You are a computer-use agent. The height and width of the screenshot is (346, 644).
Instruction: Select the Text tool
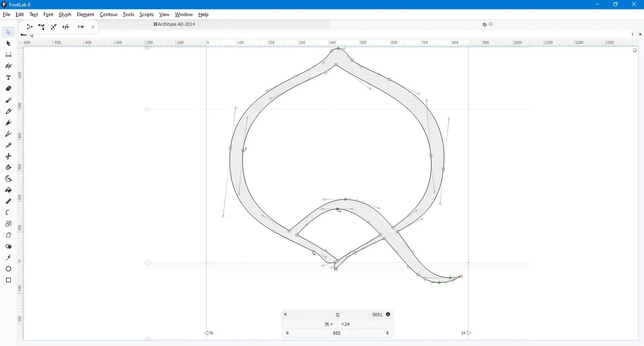[8, 77]
